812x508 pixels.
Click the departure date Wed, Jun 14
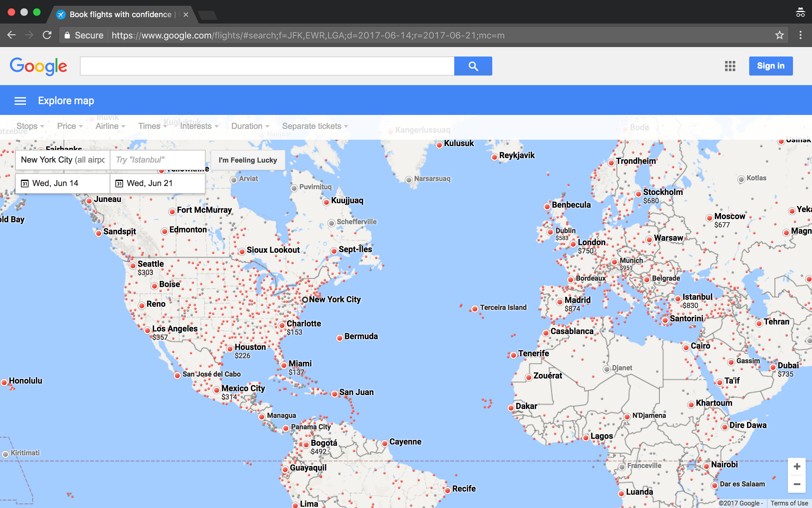click(63, 184)
